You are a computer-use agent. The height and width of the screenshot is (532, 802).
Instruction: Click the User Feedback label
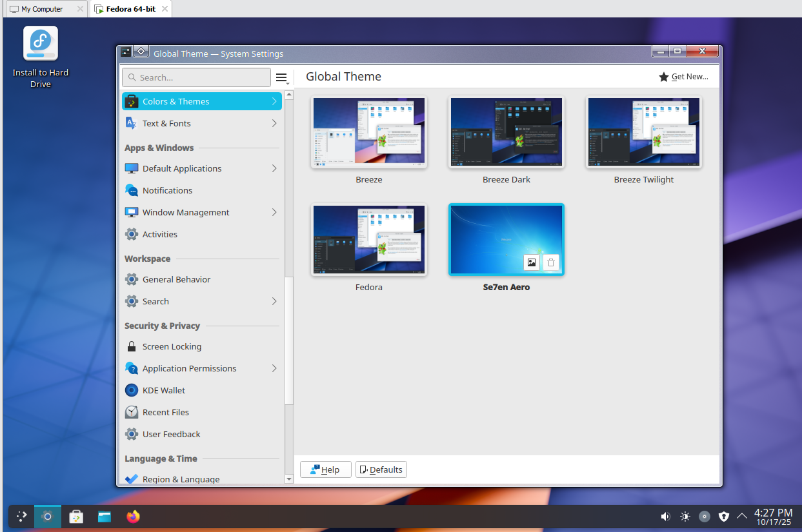coord(172,434)
